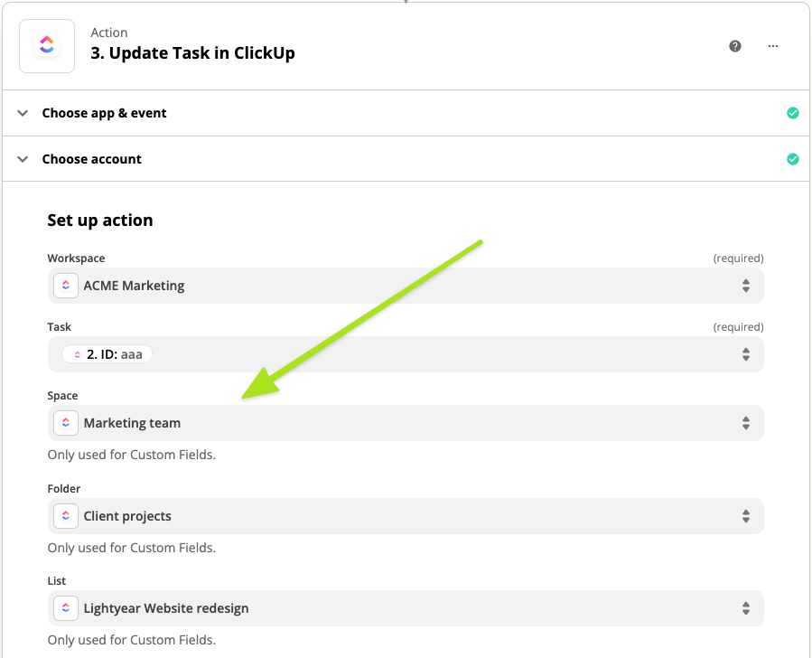Click ClickUp icon in Workspace field
Image resolution: width=812 pixels, height=658 pixels.
coord(66,286)
